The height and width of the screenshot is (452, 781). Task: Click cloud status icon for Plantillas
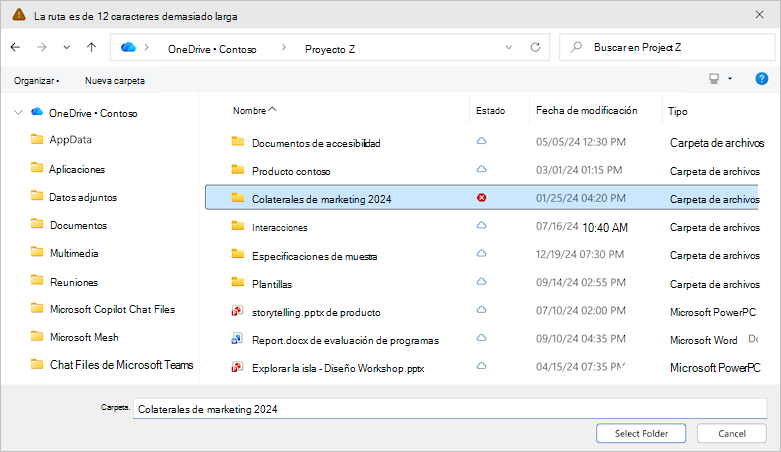point(481,282)
